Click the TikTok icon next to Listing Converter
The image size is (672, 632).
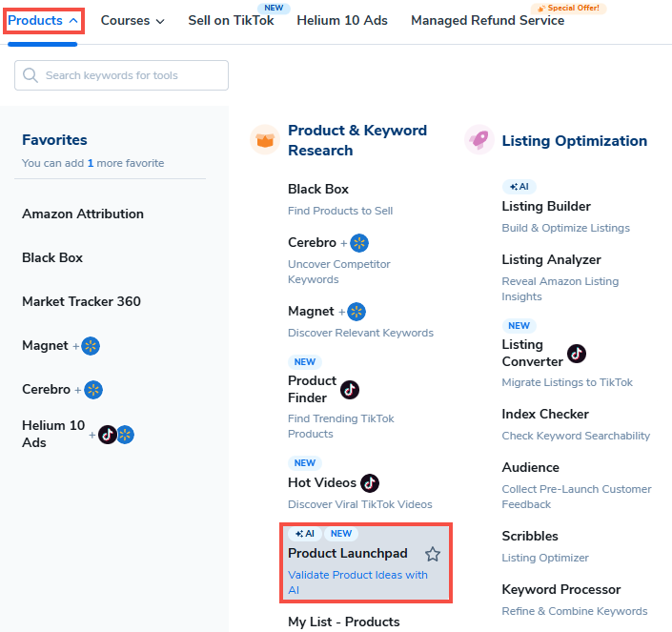pyautogui.click(x=577, y=354)
